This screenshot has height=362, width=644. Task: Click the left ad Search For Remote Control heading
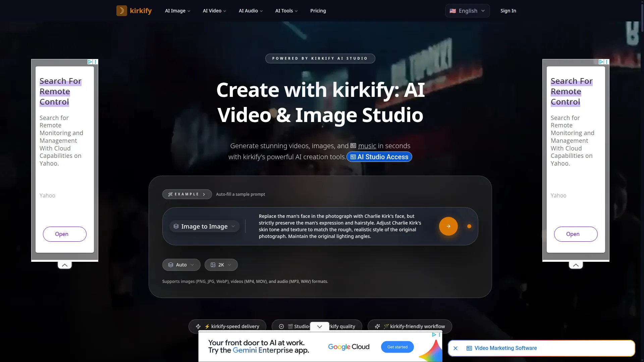tap(60, 92)
